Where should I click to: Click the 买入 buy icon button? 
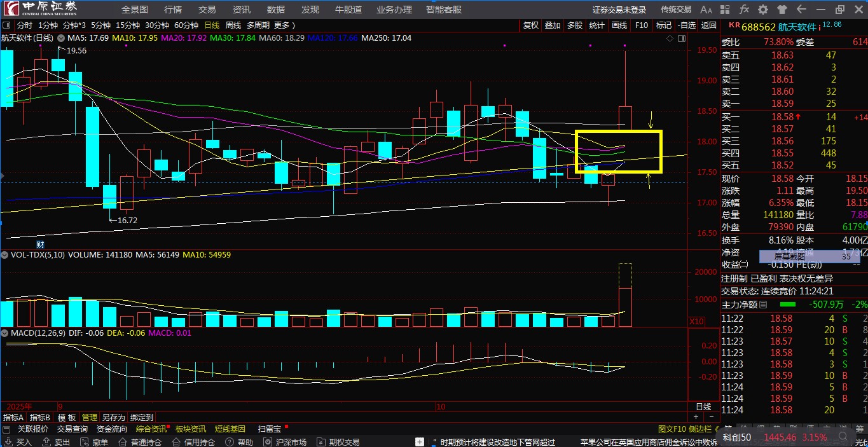17,442
